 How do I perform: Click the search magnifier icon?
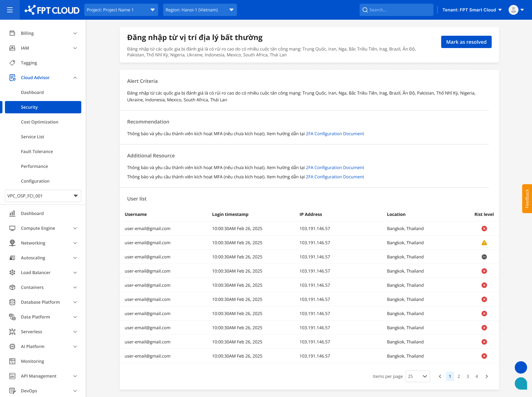coord(365,10)
